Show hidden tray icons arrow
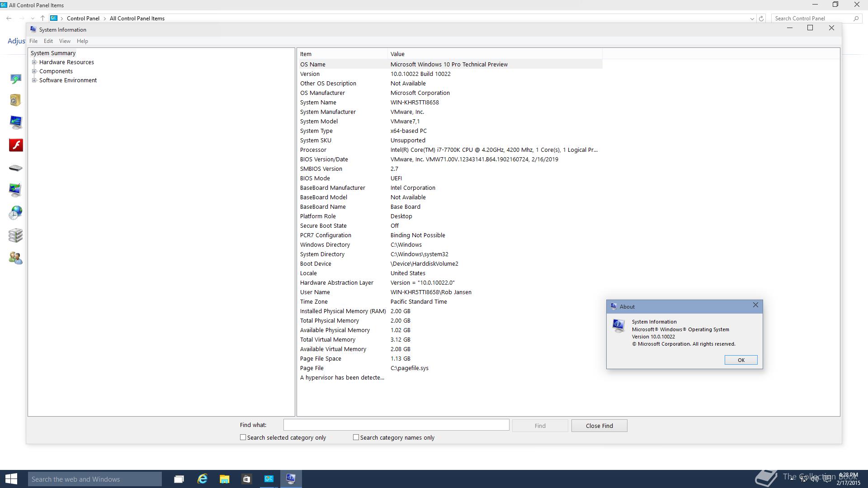 click(x=792, y=479)
